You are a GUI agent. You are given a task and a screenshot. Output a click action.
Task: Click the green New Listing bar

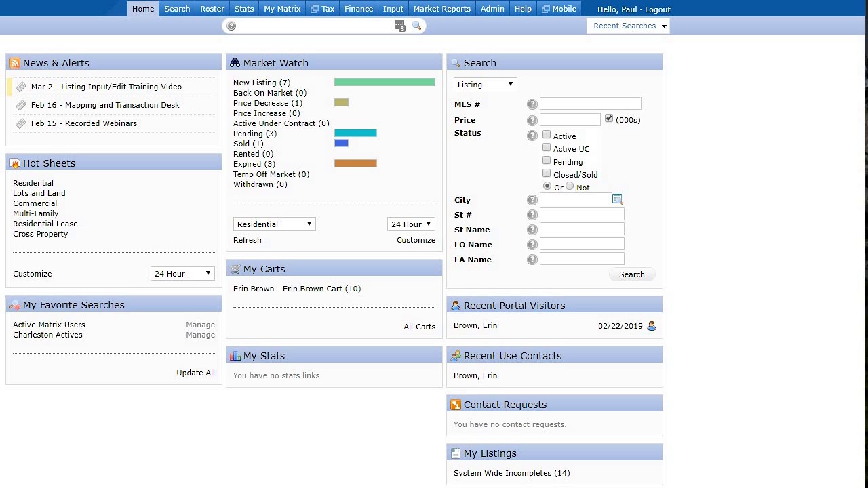384,82
